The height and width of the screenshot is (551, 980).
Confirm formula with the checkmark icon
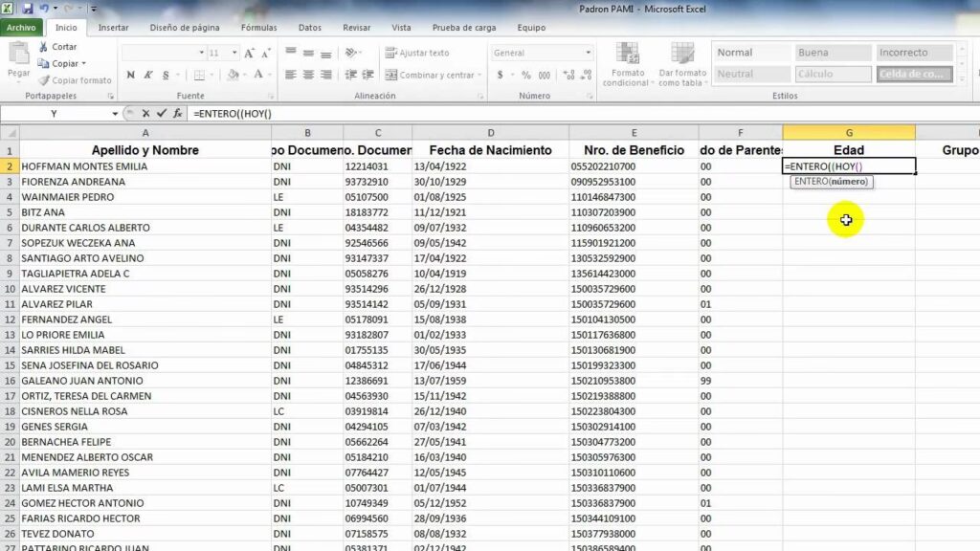[x=161, y=113]
